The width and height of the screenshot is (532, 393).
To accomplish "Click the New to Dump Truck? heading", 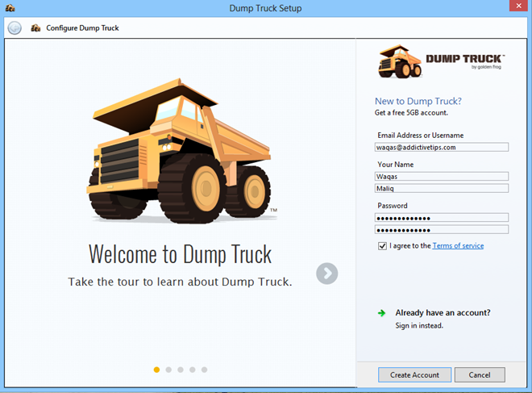I will tap(418, 101).
